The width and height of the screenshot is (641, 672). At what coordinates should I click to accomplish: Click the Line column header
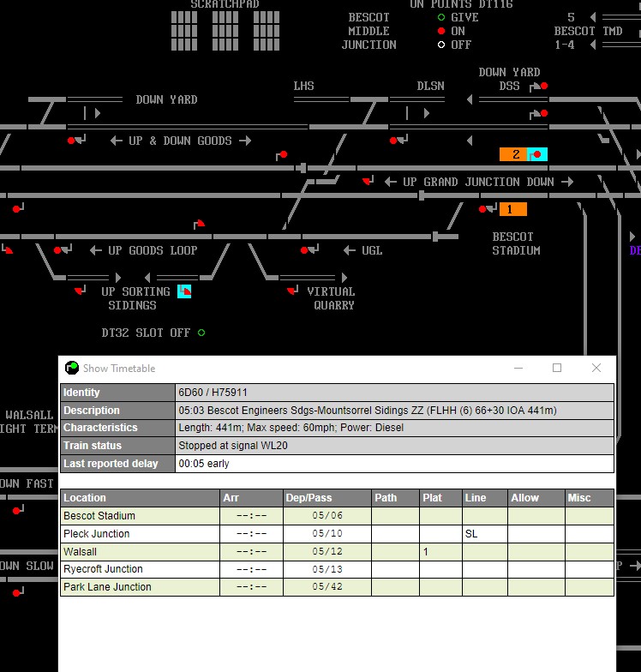(485, 498)
